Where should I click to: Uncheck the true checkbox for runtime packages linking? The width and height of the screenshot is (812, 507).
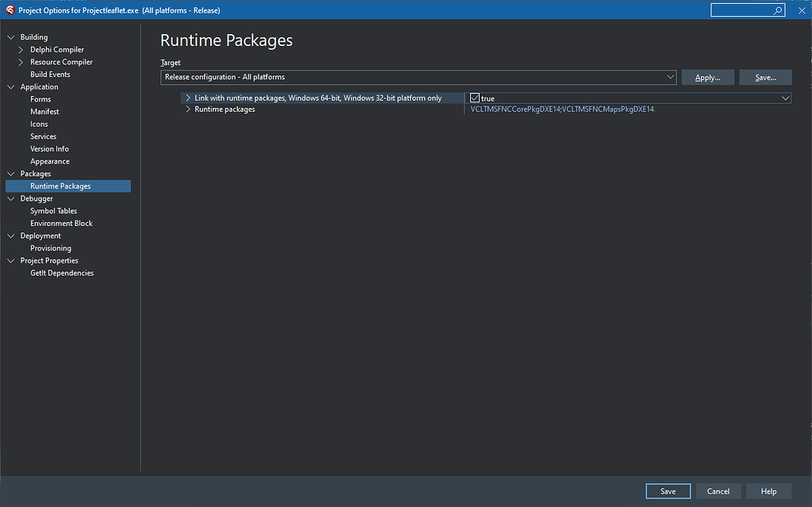(x=476, y=98)
